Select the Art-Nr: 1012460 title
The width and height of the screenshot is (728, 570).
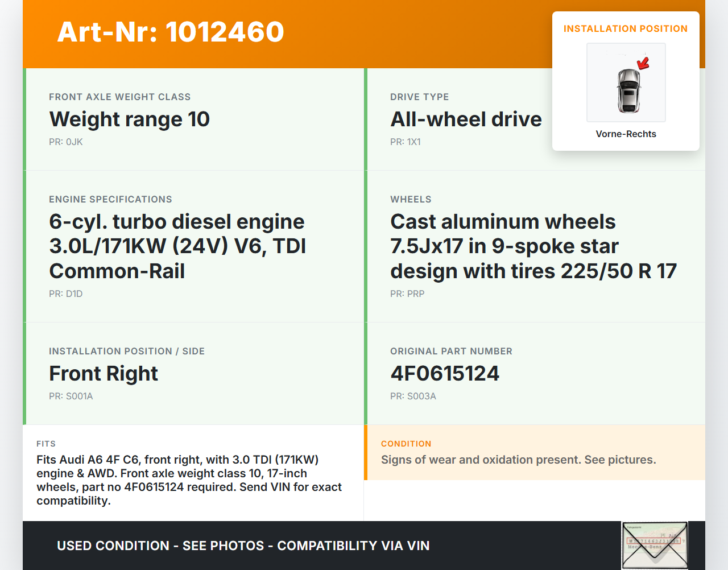[171, 32]
